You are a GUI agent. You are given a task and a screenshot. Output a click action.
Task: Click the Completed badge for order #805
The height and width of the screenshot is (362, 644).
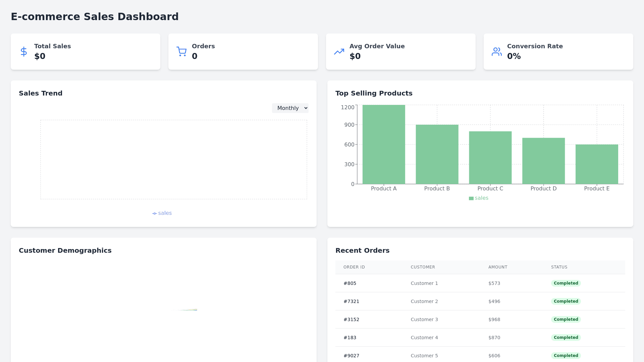tap(566, 283)
